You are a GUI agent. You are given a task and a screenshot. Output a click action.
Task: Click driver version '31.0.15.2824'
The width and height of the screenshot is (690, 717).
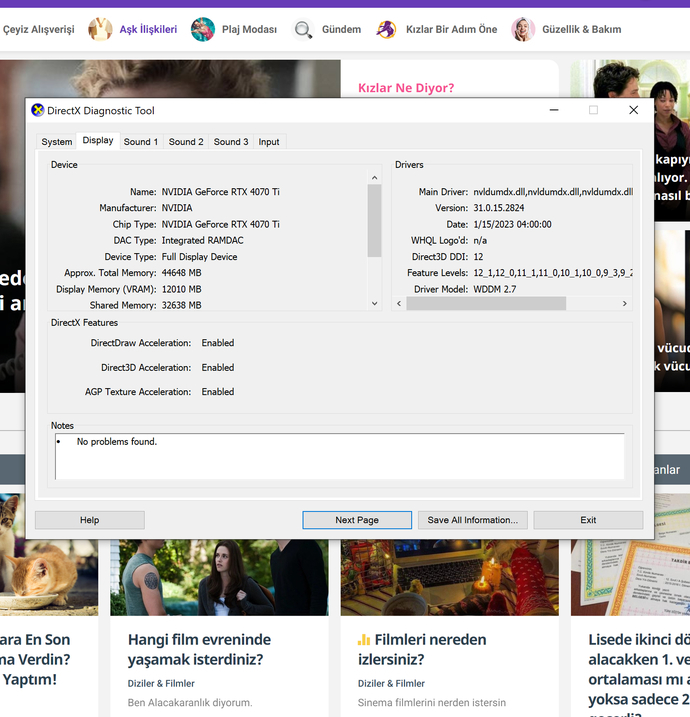tap(499, 208)
